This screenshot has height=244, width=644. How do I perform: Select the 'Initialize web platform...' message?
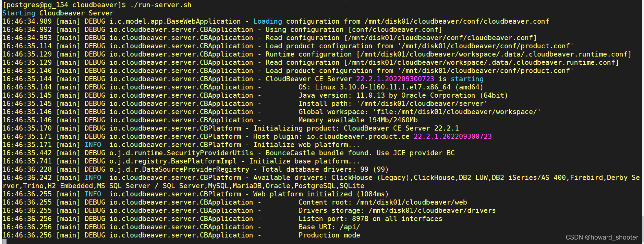click(x=307, y=145)
